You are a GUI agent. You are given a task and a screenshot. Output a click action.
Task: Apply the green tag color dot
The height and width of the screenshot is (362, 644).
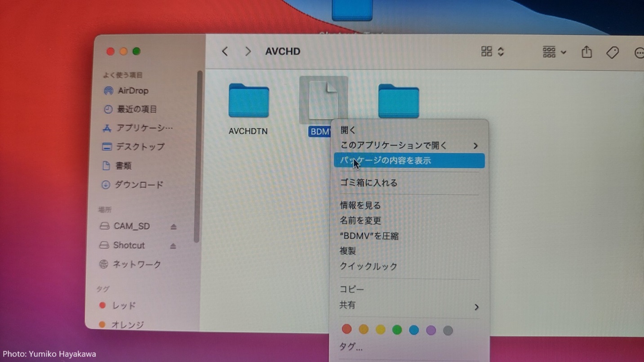pyautogui.click(x=397, y=330)
